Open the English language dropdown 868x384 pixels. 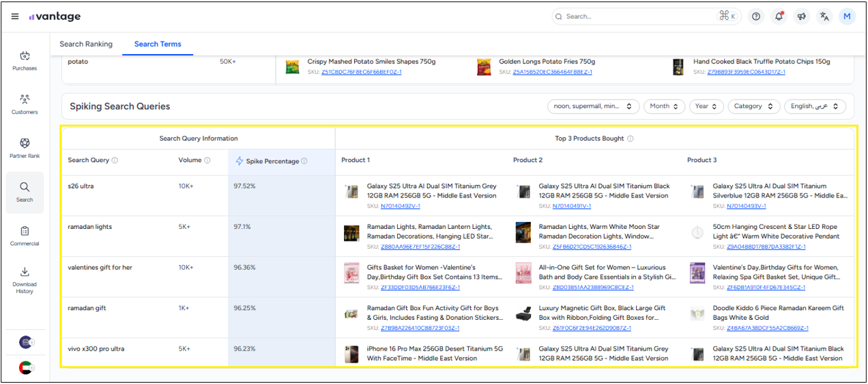point(815,107)
